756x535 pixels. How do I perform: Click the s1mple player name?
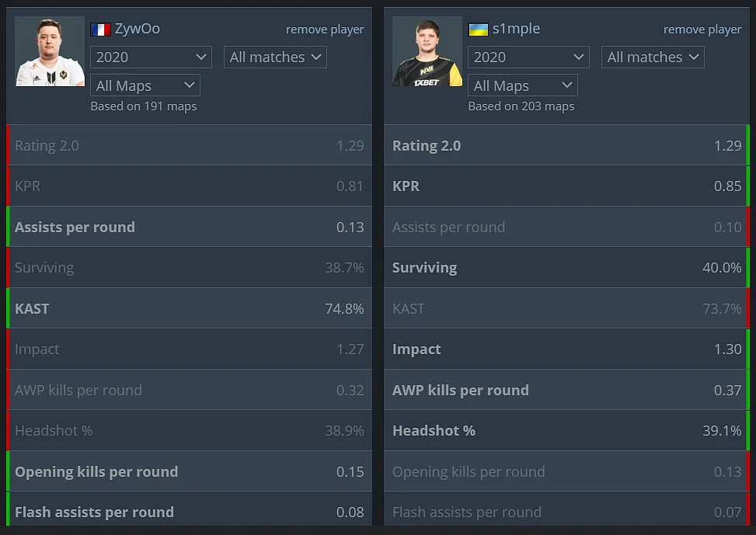pos(516,29)
